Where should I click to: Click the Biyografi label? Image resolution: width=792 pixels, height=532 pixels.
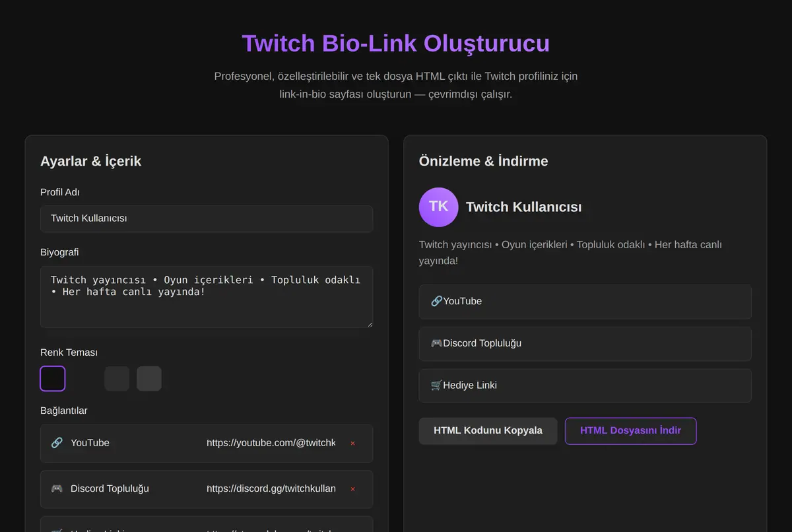point(59,252)
